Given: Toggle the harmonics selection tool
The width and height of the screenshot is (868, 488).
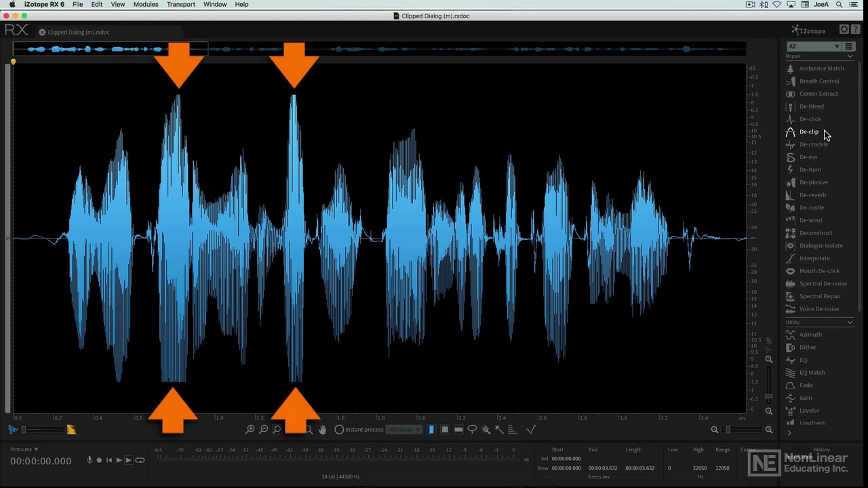Looking at the screenshot, I should point(512,430).
